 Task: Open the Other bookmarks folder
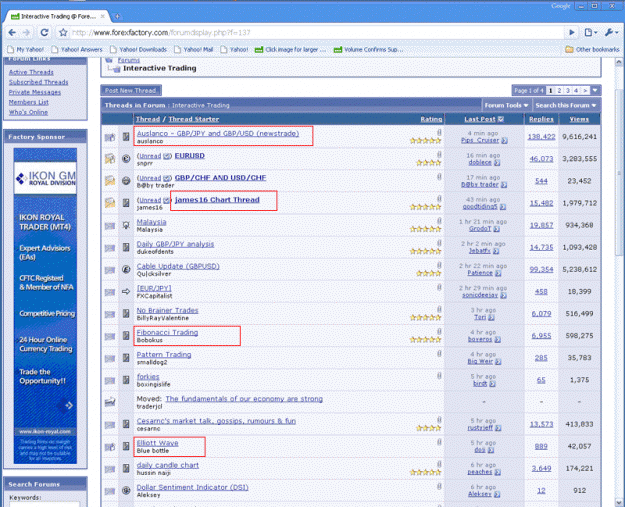592,49
